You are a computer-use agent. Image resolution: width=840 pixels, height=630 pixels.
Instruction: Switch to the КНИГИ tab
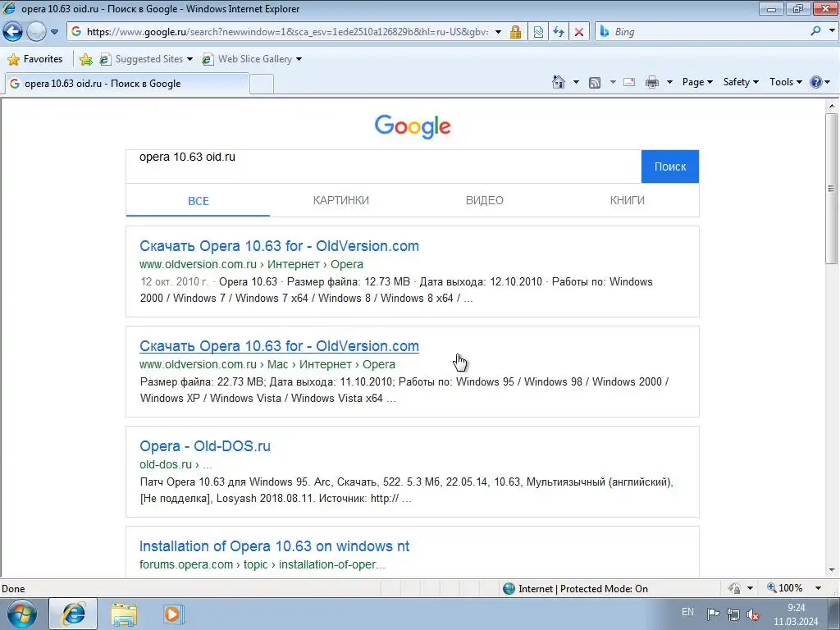click(628, 200)
